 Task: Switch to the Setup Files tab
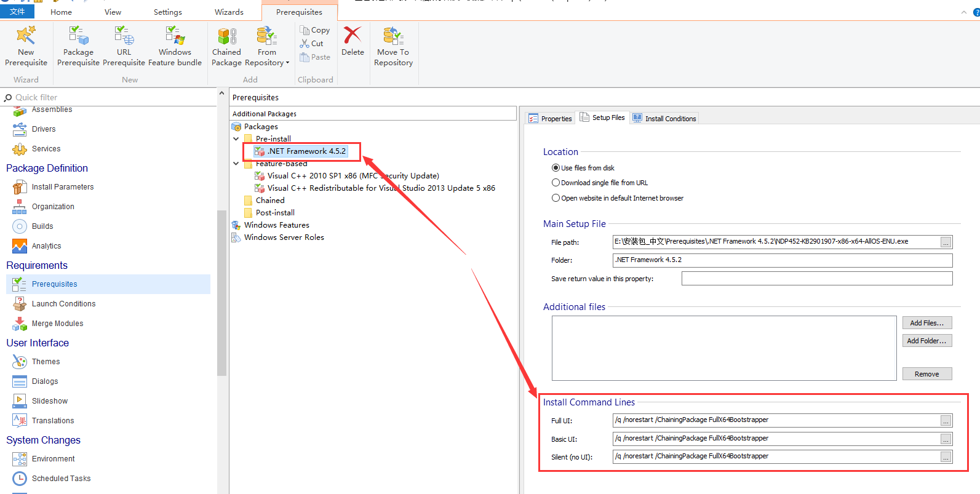pos(602,118)
